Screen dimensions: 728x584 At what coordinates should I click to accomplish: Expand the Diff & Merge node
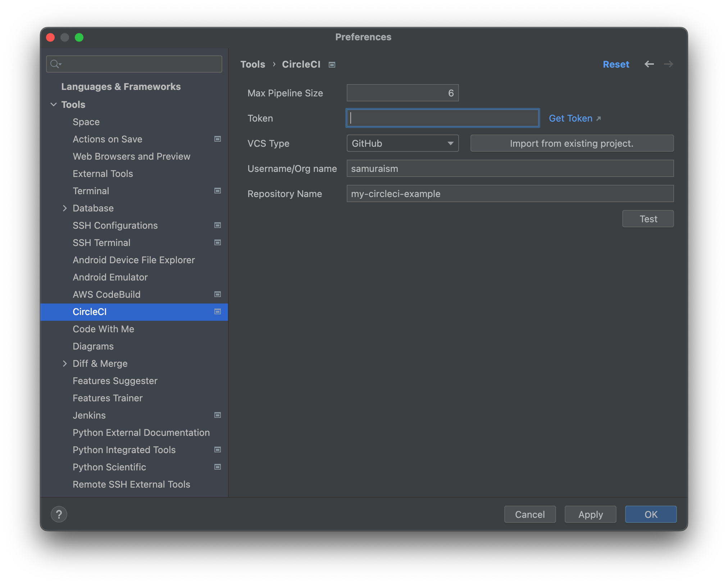(65, 363)
